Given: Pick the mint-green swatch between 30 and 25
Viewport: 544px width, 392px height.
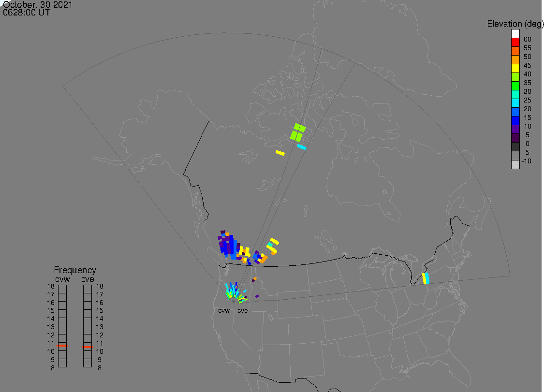Looking at the screenshot, I should pos(515,94).
